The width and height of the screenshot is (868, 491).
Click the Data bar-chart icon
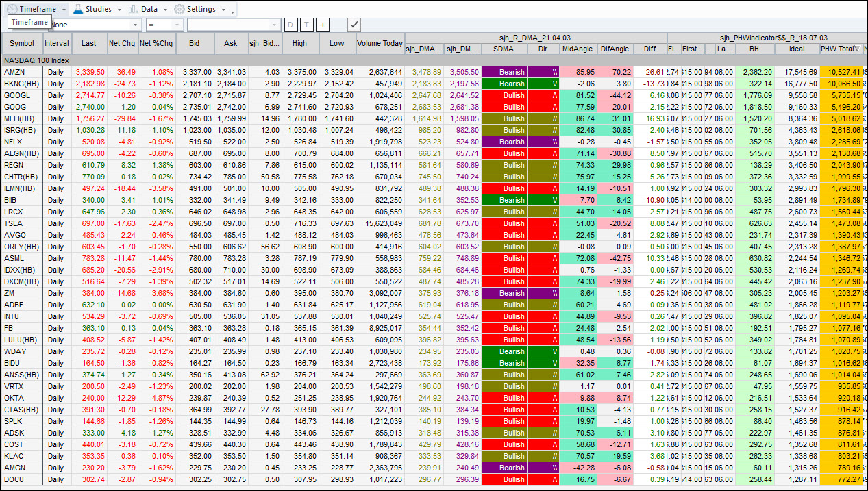point(133,9)
